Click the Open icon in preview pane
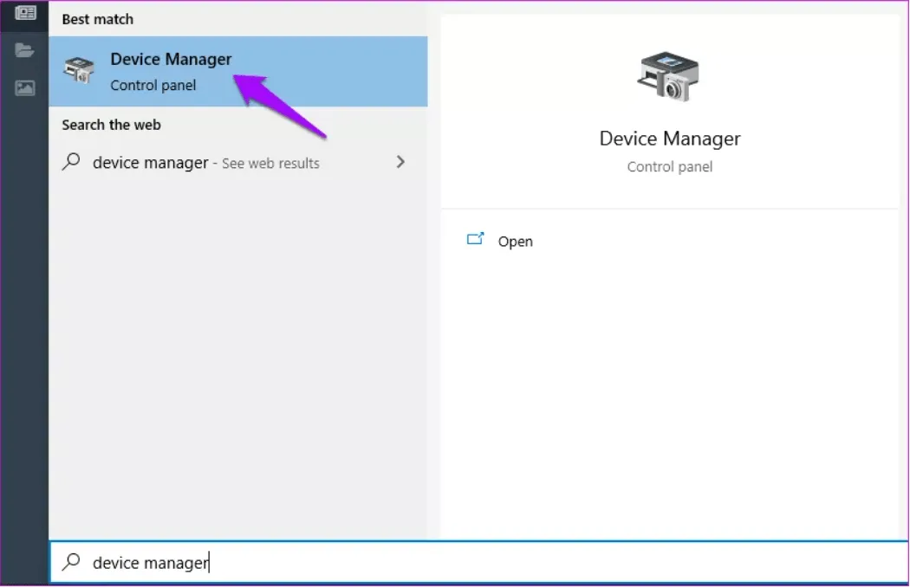The image size is (910, 588). click(x=475, y=240)
